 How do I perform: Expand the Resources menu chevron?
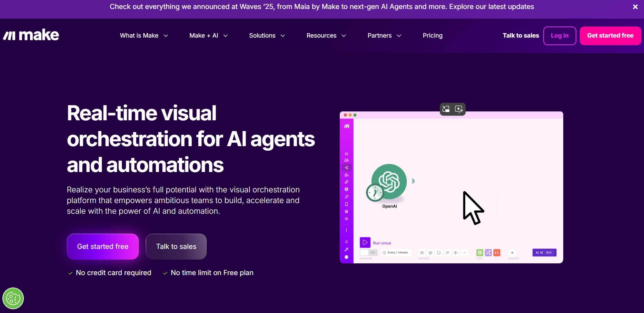point(344,36)
